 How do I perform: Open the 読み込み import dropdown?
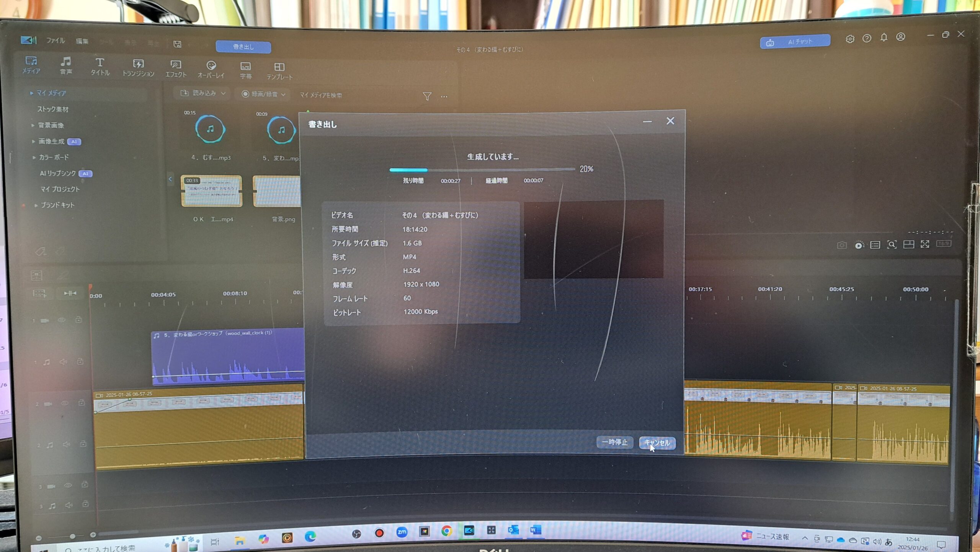pos(203,93)
